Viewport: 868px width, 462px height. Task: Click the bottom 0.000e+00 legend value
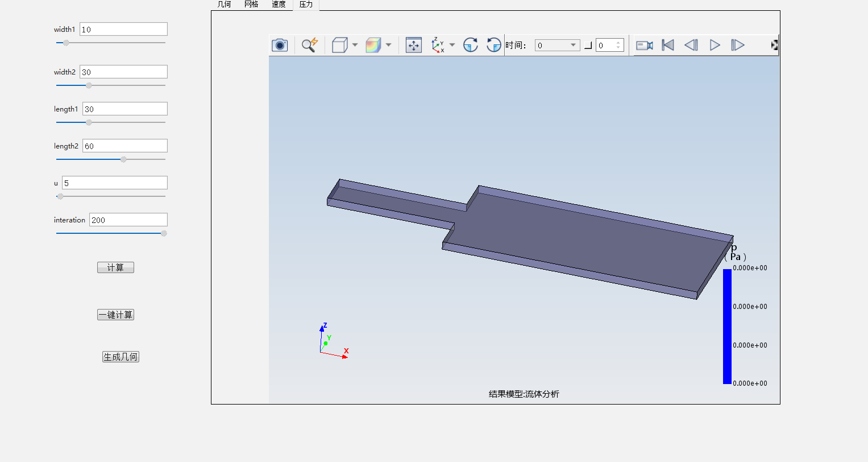750,383
